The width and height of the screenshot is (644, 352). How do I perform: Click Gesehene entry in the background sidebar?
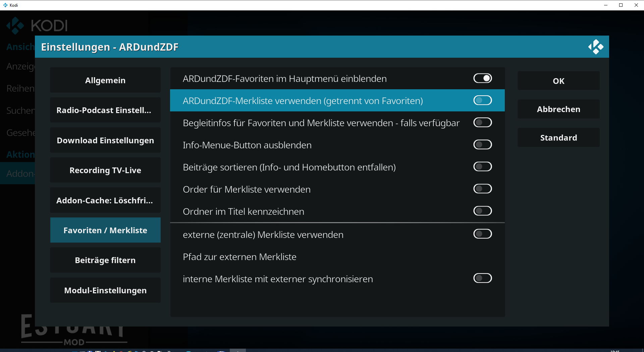(x=20, y=133)
